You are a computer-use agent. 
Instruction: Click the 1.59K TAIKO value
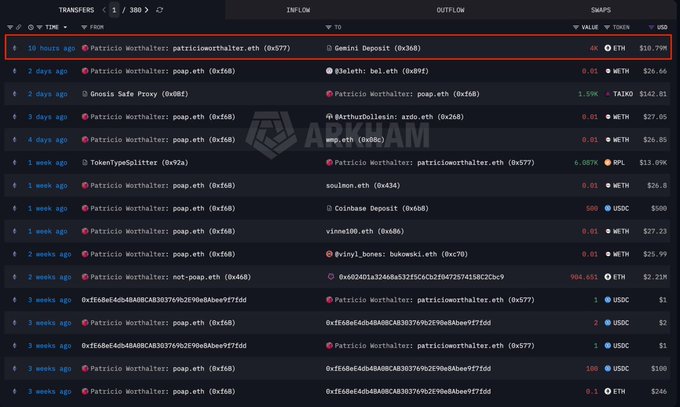pos(588,94)
